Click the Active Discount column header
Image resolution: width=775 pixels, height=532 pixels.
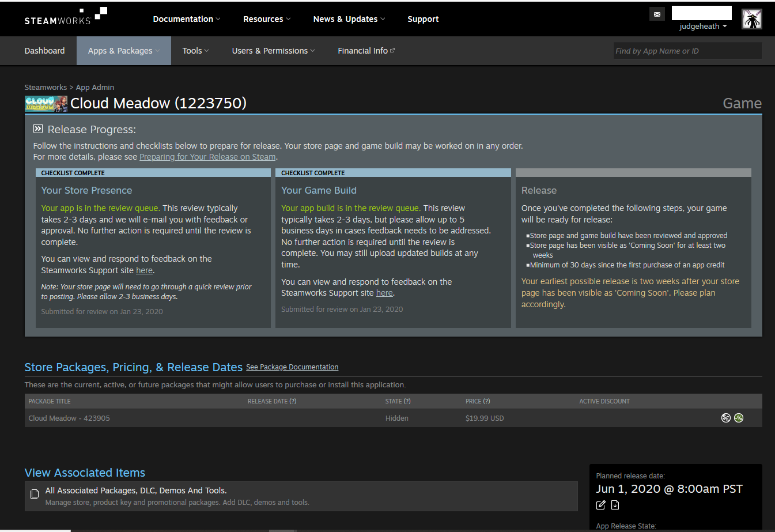tap(604, 401)
